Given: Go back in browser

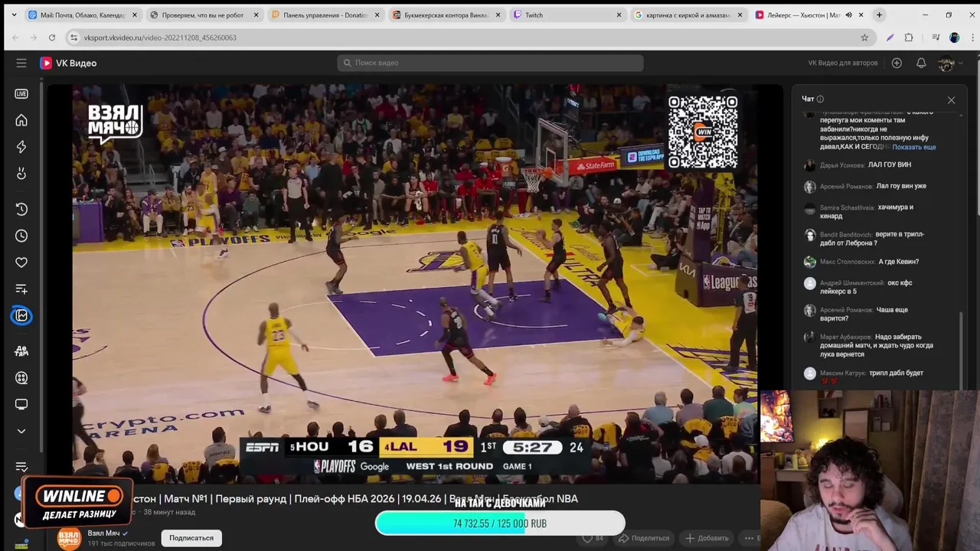Looking at the screenshot, I should coord(15,37).
